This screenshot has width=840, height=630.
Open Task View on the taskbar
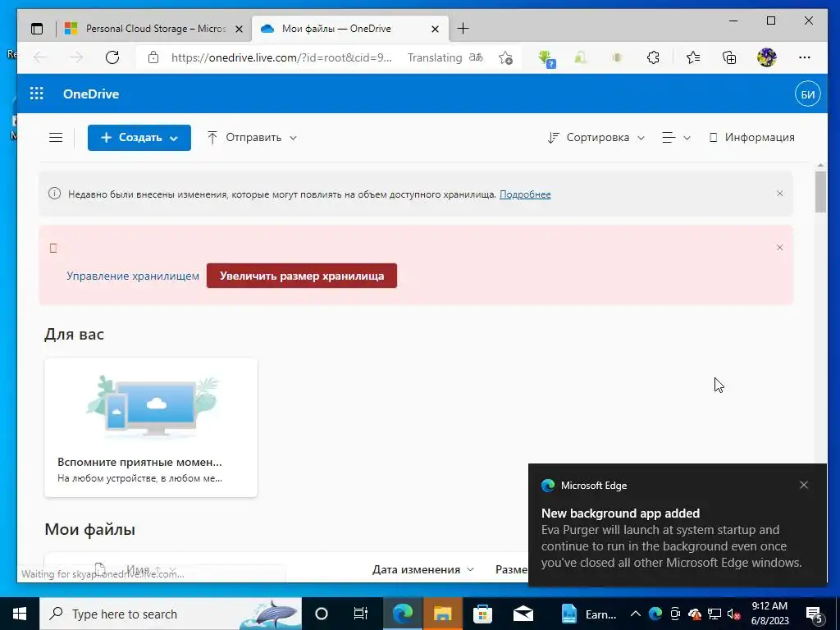tap(361, 614)
